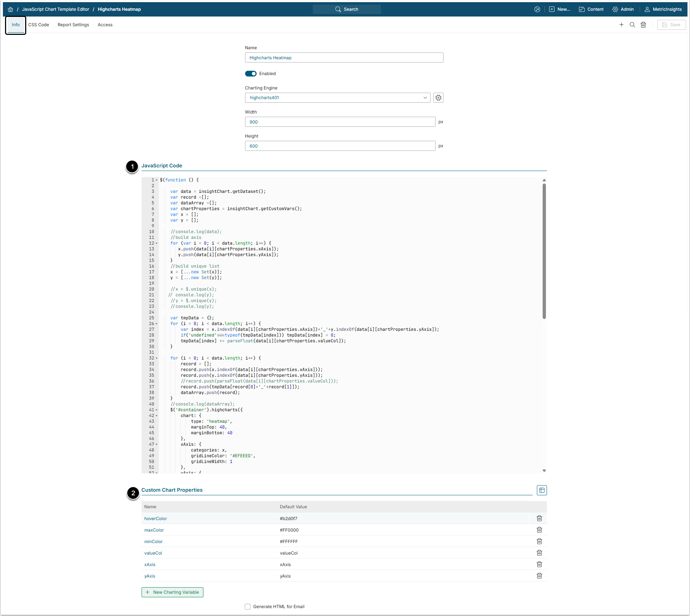
Task: Delete the yAxis property row
Action: pyautogui.click(x=539, y=576)
